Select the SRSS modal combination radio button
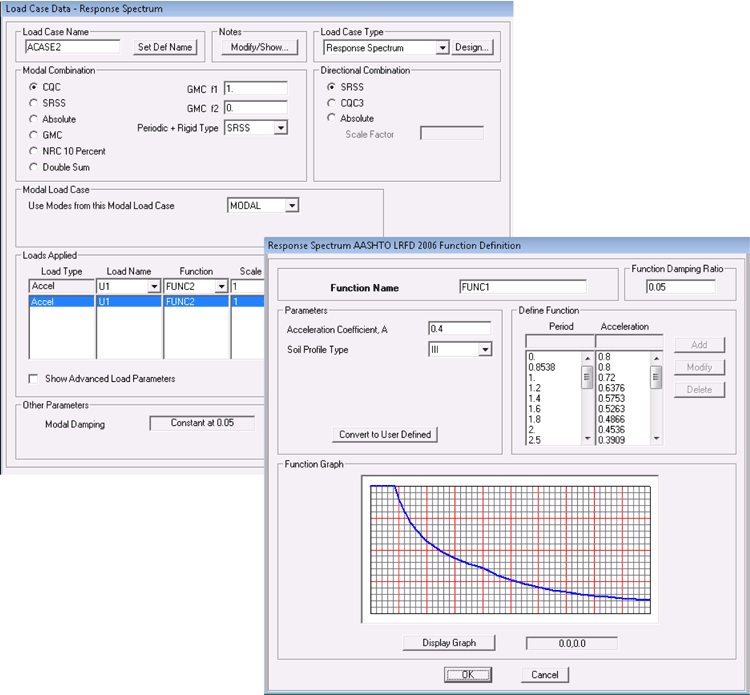This screenshot has width=750, height=695. click(x=37, y=103)
